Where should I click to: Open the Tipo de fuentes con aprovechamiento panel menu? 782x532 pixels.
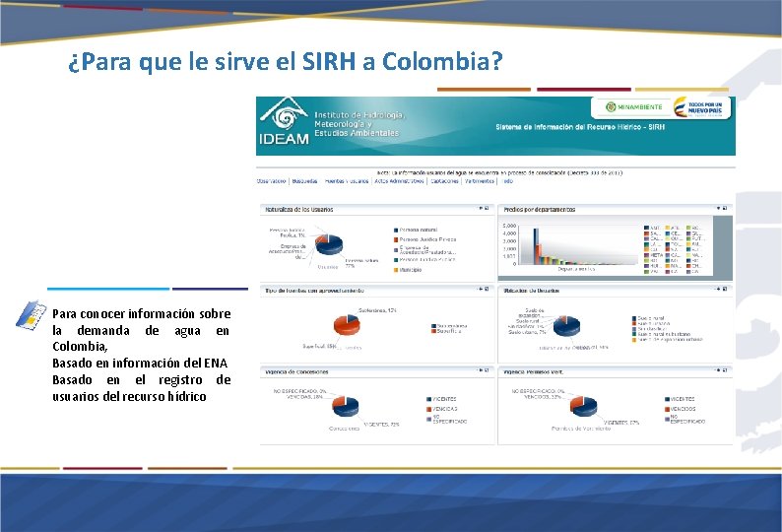[x=481, y=289]
